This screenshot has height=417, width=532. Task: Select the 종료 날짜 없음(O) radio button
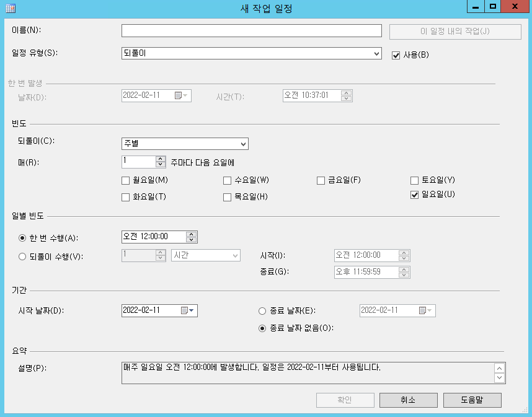[x=262, y=328]
